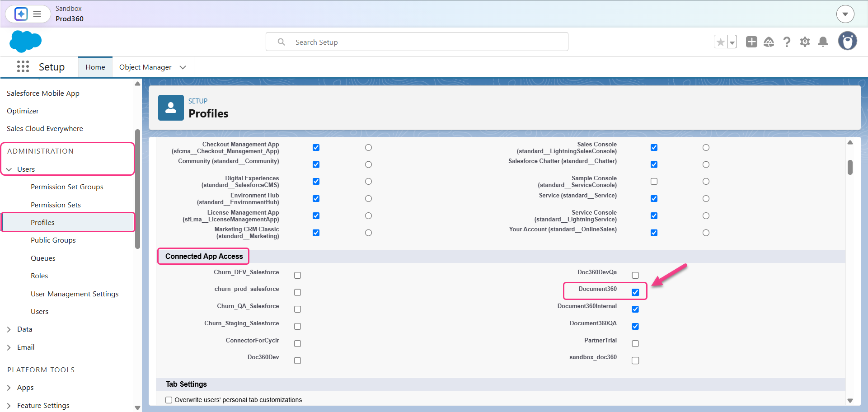Uncheck Your Account visible checkbox

tap(654, 233)
